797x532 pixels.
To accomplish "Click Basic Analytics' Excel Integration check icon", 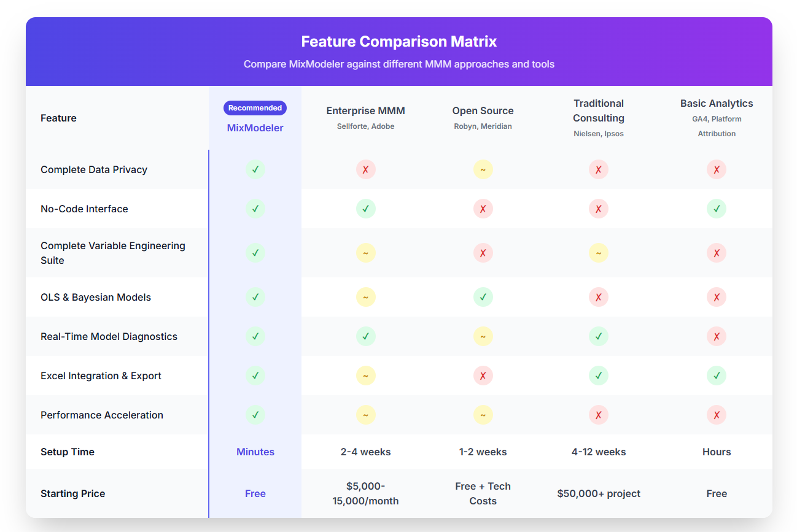I will [x=717, y=376].
